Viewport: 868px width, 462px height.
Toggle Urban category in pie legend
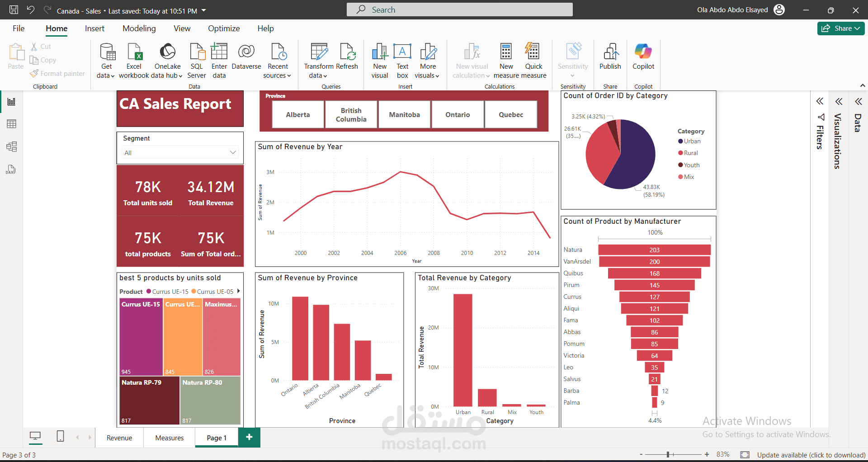click(689, 141)
